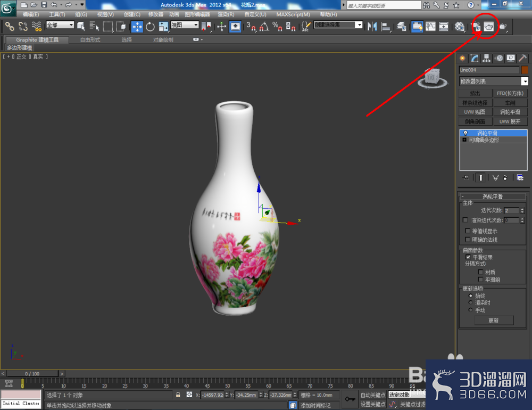The image size is (532, 410).
Task: Open the Curve Editor
Action: (430, 27)
